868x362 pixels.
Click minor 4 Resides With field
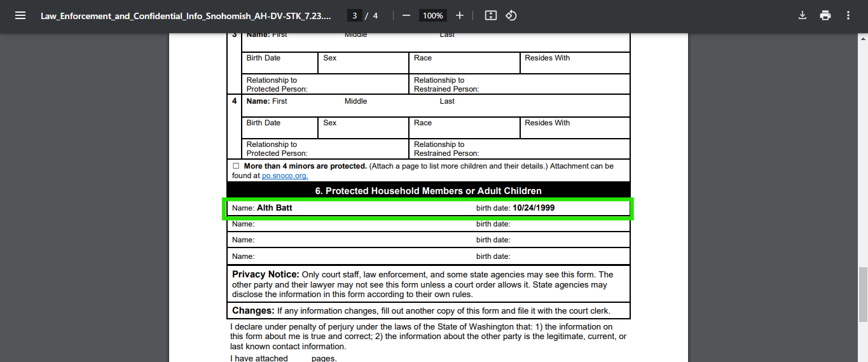coord(575,128)
